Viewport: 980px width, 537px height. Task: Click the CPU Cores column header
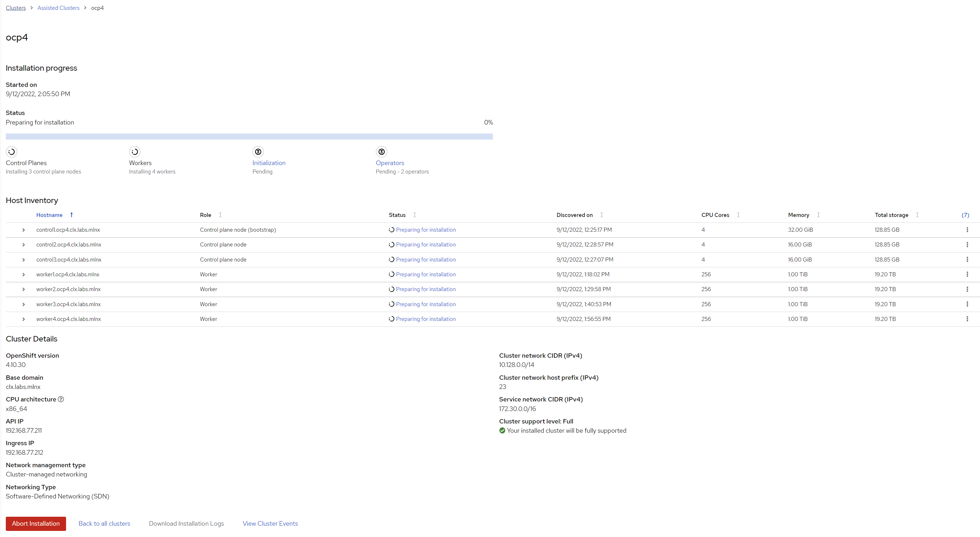pyautogui.click(x=715, y=215)
